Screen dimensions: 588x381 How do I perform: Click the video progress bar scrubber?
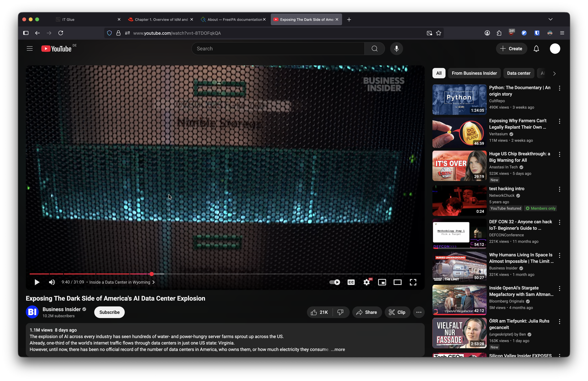pos(152,274)
